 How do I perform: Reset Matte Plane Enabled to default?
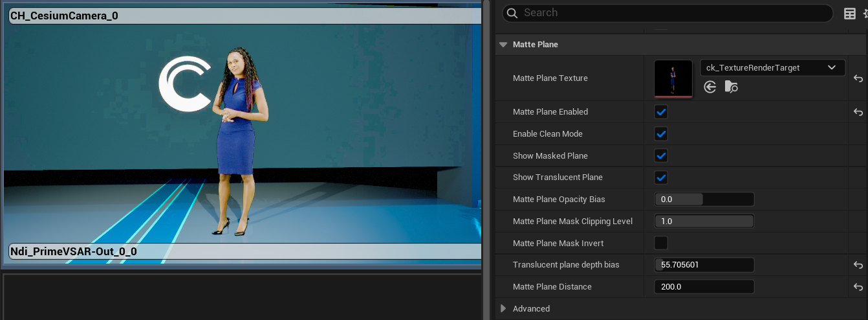point(858,112)
